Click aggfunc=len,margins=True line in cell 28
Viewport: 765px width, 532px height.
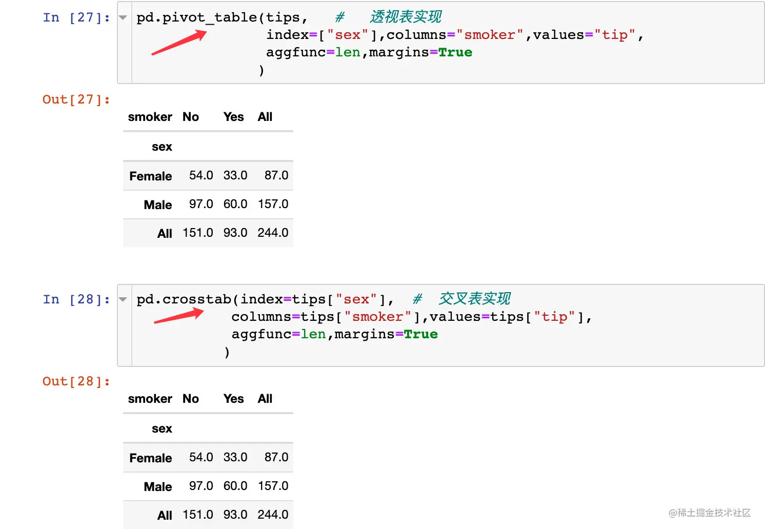pyautogui.click(x=334, y=334)
